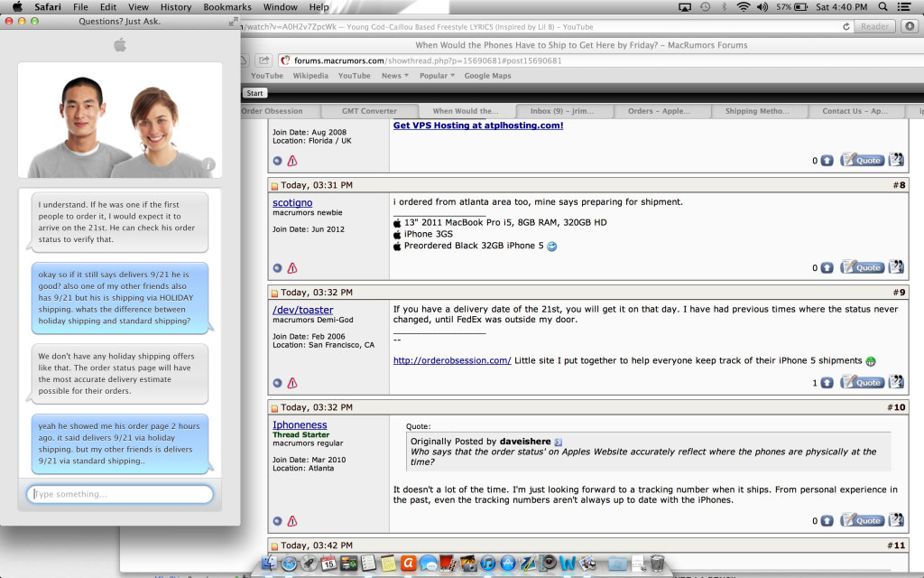Click the multi-quote icon on post #10
The width and height of the screenshot is (924, 578).
point(896,520)
